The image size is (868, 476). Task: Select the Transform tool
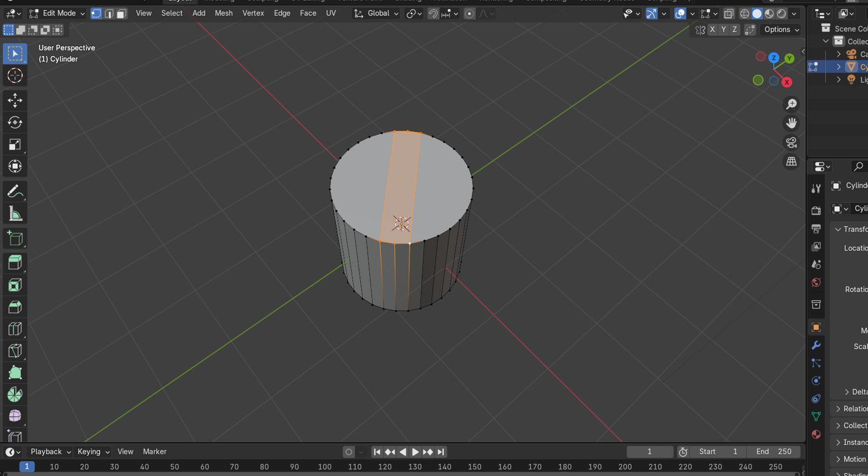15,167
